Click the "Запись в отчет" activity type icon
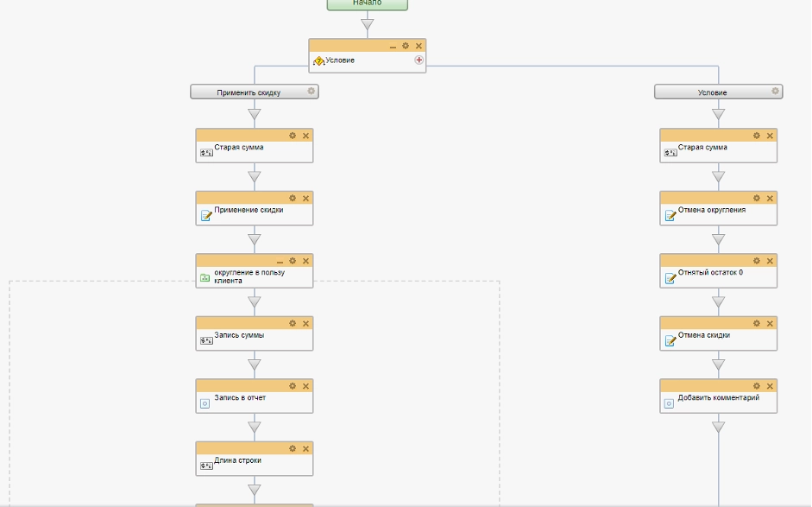Screen dimensions: 812x507 coord(205,402)
